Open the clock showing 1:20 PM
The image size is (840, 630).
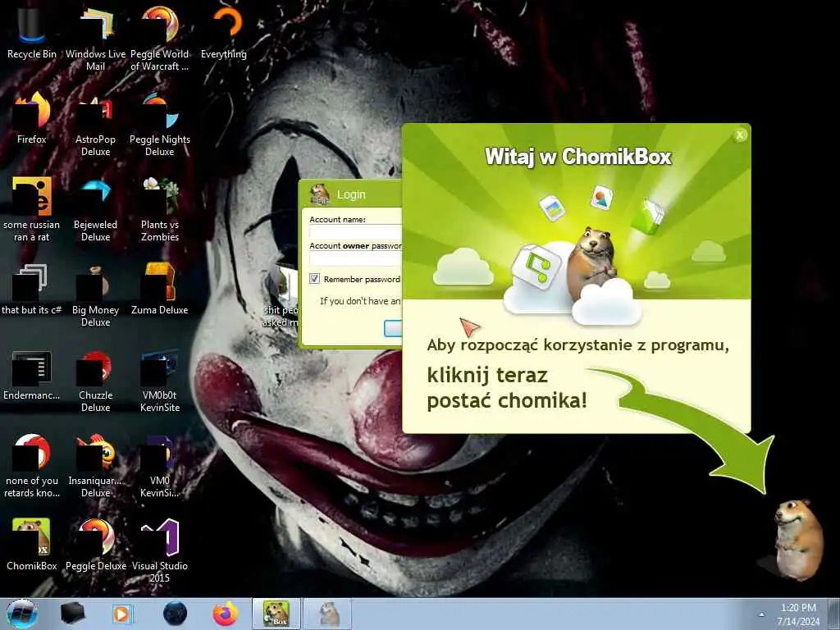coord(798,614)
